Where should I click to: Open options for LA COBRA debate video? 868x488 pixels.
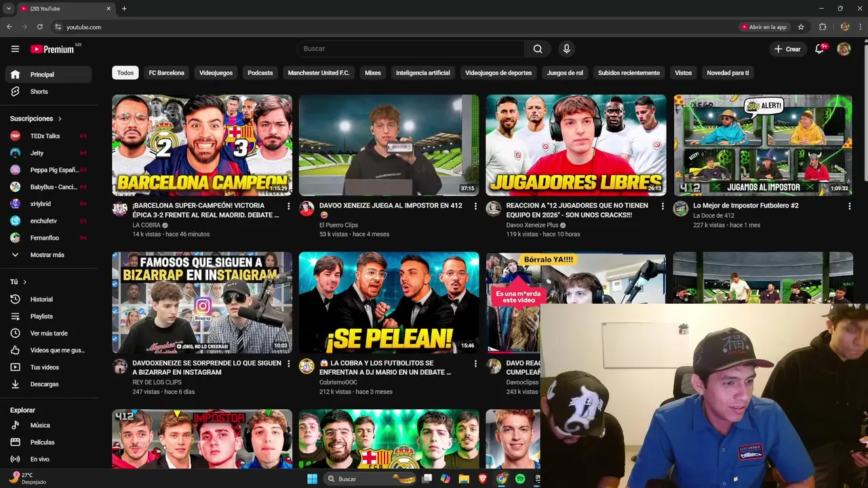[x=475, y=364]
